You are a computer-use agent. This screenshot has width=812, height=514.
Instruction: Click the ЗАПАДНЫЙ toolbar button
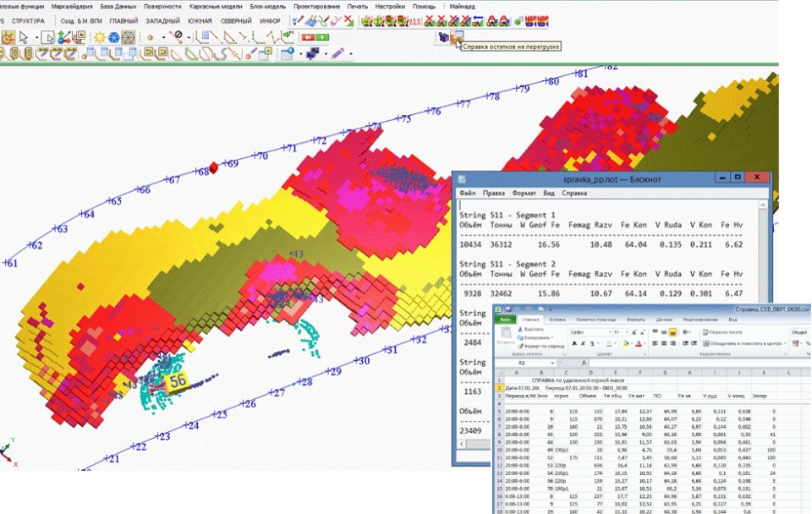click(x=162, y=21)
